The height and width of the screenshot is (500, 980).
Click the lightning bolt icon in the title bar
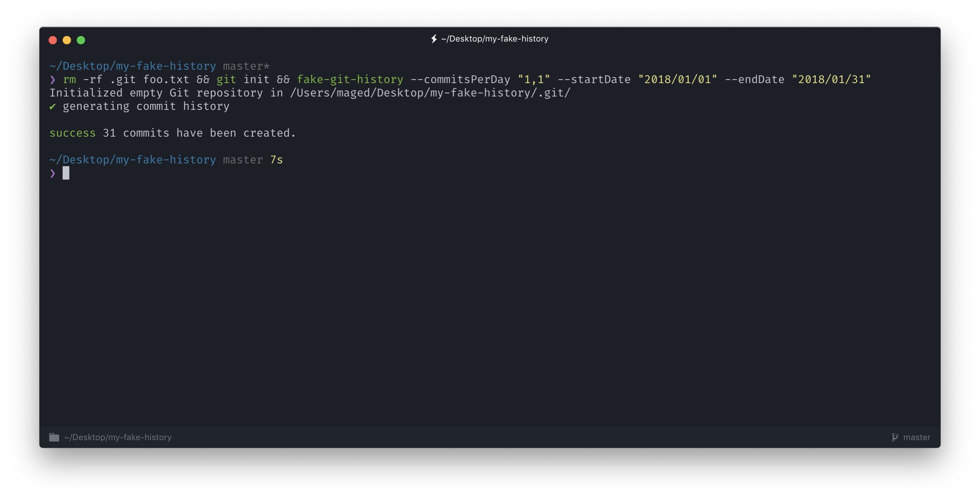coord(434,38)
